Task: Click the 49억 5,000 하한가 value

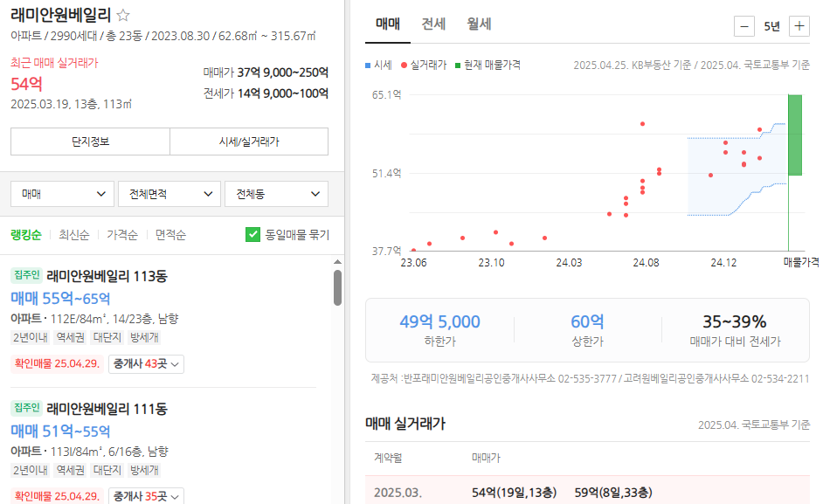Action: (439, 321)
